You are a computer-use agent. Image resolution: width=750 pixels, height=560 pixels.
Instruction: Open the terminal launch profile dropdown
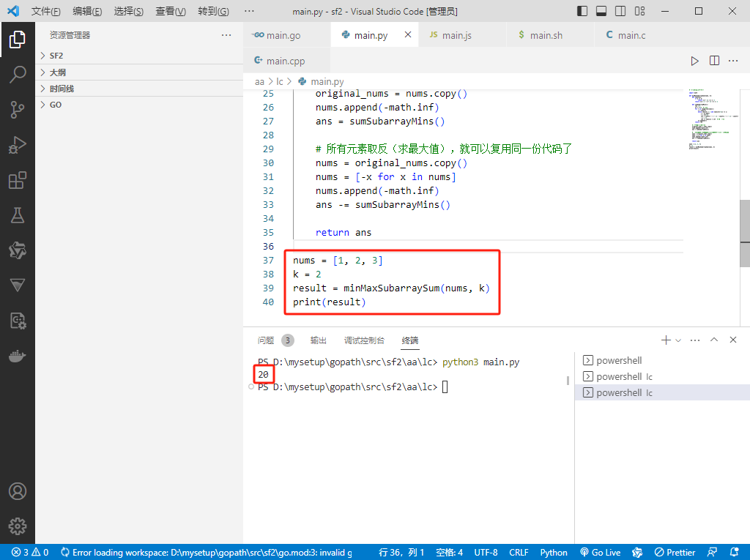point(678,340)
